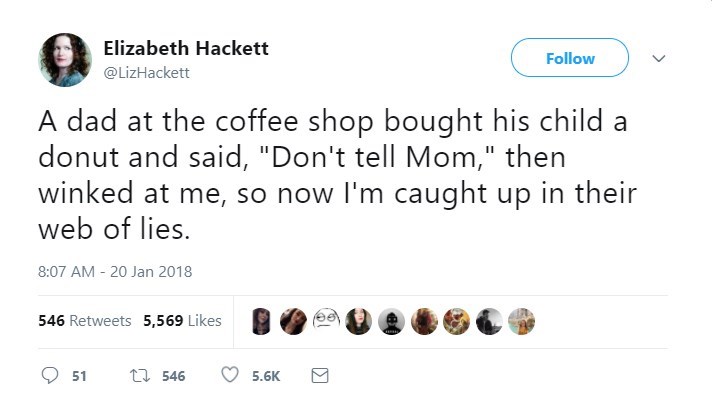This screenshot has height=400, width=712.
Task: Open the second liker's avatar
Action: tap(294, 321)
